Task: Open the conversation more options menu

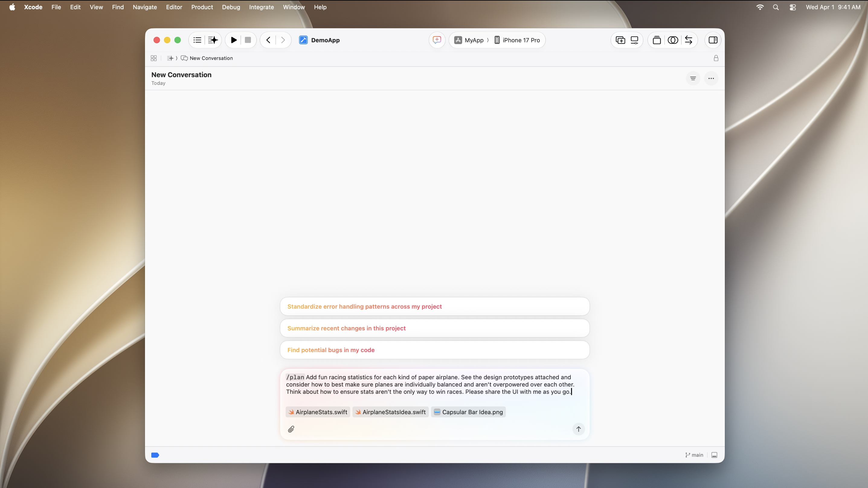Action: pos(711,79)
